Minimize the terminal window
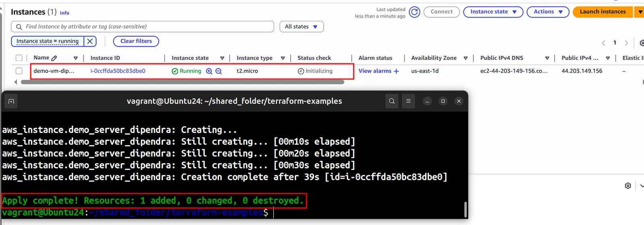644x225 pixels. pos(427,101)
